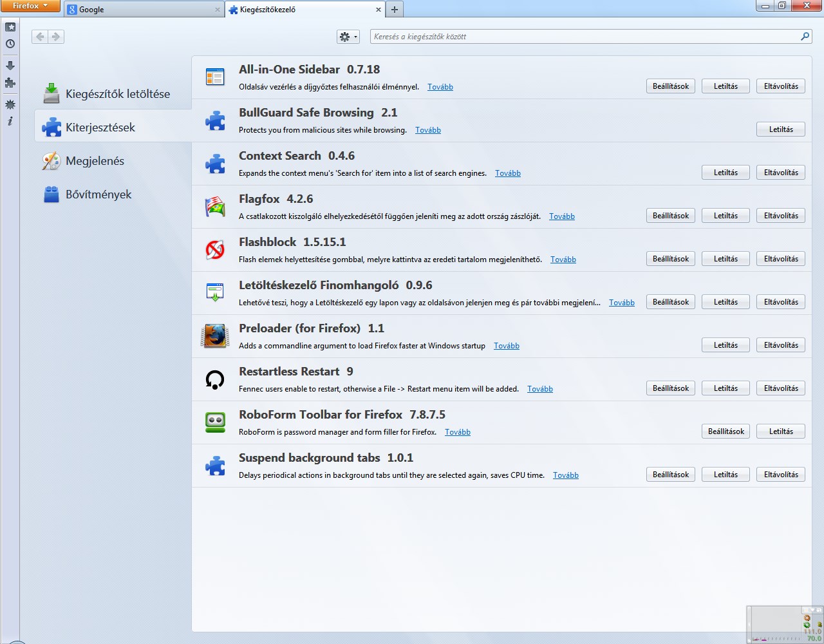Close the Google tab
The width and height of the screenshot is (824, 644).
pyautogui.click(x=217, y=10)
